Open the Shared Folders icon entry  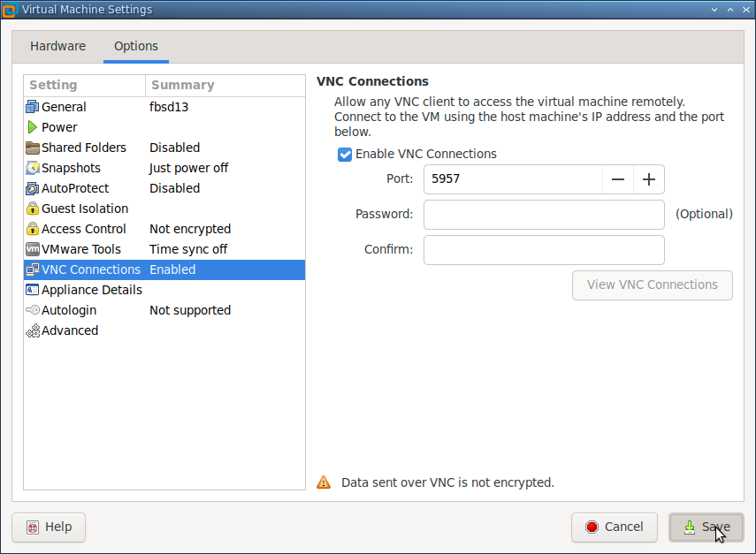33,148
